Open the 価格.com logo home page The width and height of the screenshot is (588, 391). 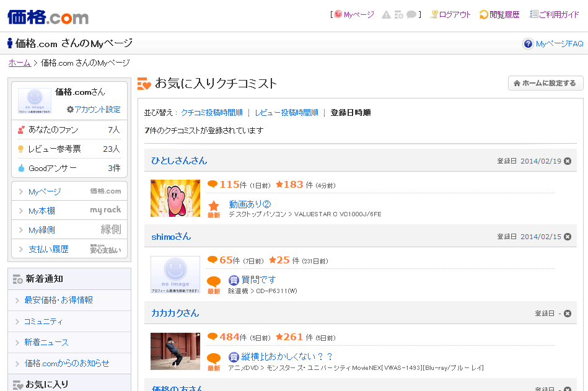[x=48, y=17]
